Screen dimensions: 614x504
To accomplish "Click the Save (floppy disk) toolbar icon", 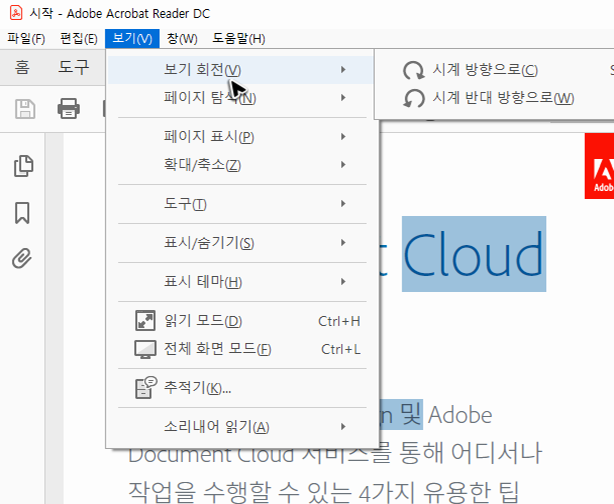I will click(x=25, y=108).
